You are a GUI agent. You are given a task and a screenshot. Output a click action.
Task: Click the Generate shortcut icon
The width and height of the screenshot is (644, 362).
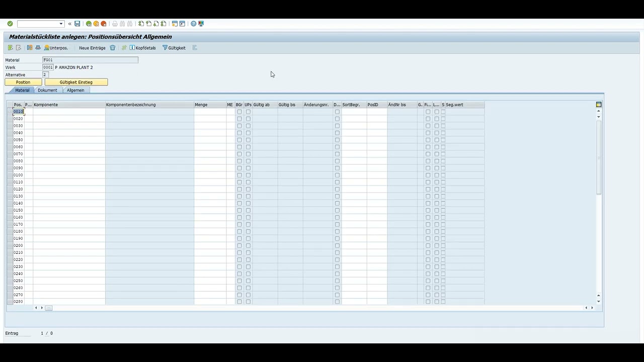pos(182,24)
